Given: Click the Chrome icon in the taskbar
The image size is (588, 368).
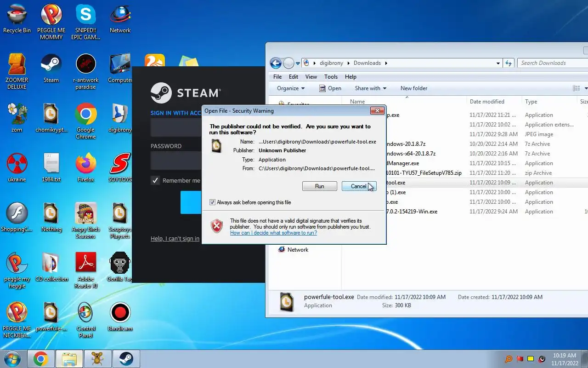Looking at the screenshot, I should tap(40, 359).
